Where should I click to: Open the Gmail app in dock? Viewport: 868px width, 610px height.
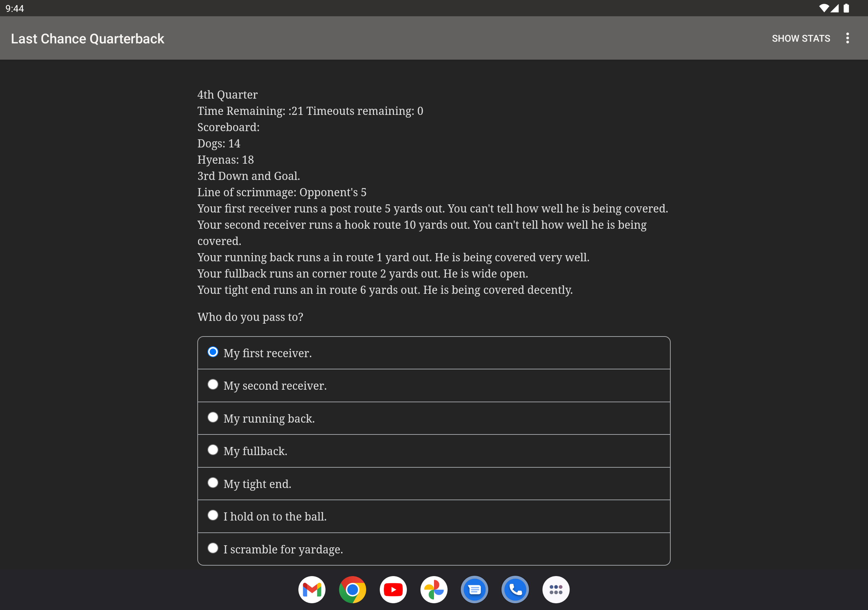[x=312, y=589]
